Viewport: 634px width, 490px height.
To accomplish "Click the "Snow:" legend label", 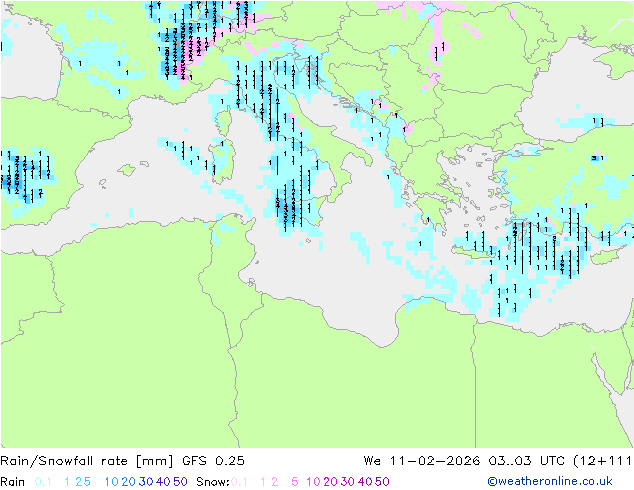I will [213, 482].
